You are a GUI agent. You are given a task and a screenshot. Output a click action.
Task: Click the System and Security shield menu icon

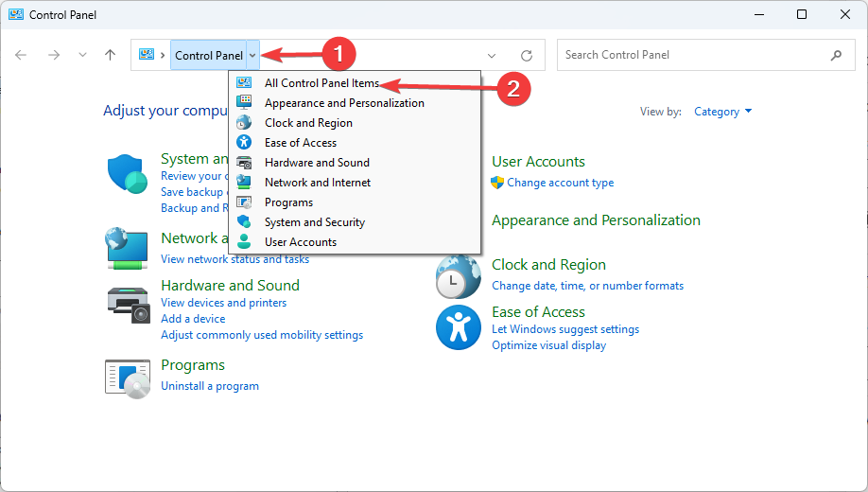point(244,221)
